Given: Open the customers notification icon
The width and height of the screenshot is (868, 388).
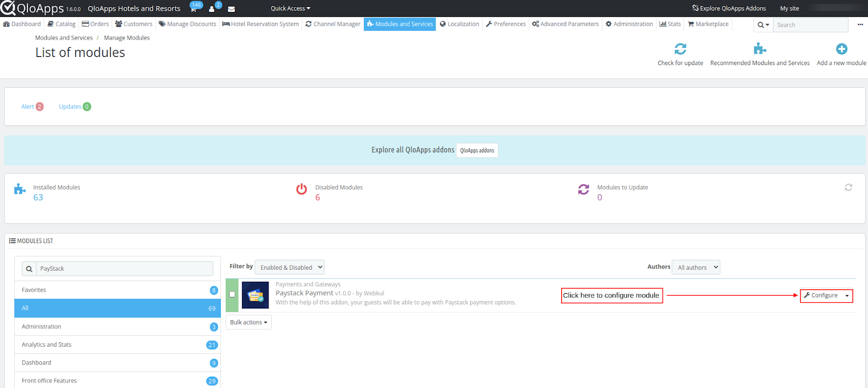Looking at the screenshot, I should coord(212,9).
